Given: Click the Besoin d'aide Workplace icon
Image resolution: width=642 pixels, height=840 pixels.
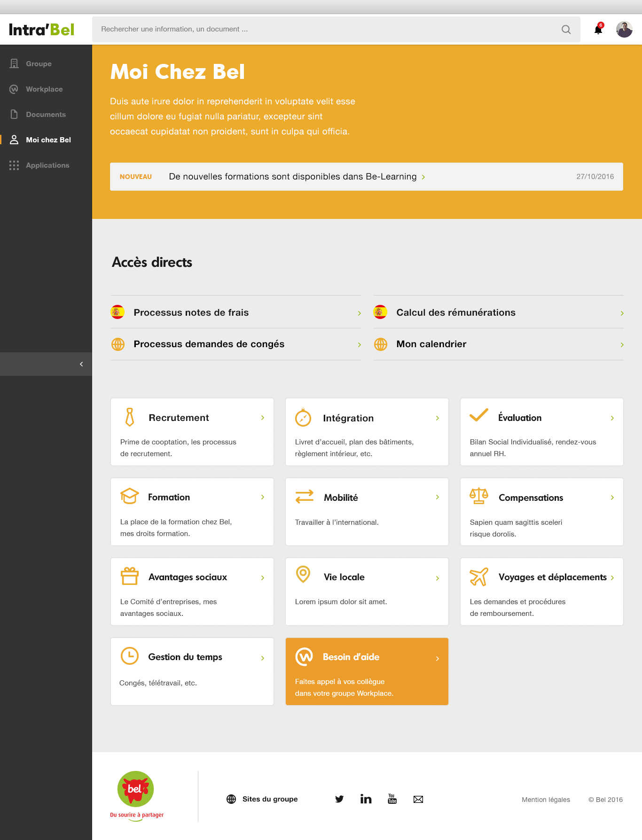Looking at the screenshot, I should [x=304, y=656].
